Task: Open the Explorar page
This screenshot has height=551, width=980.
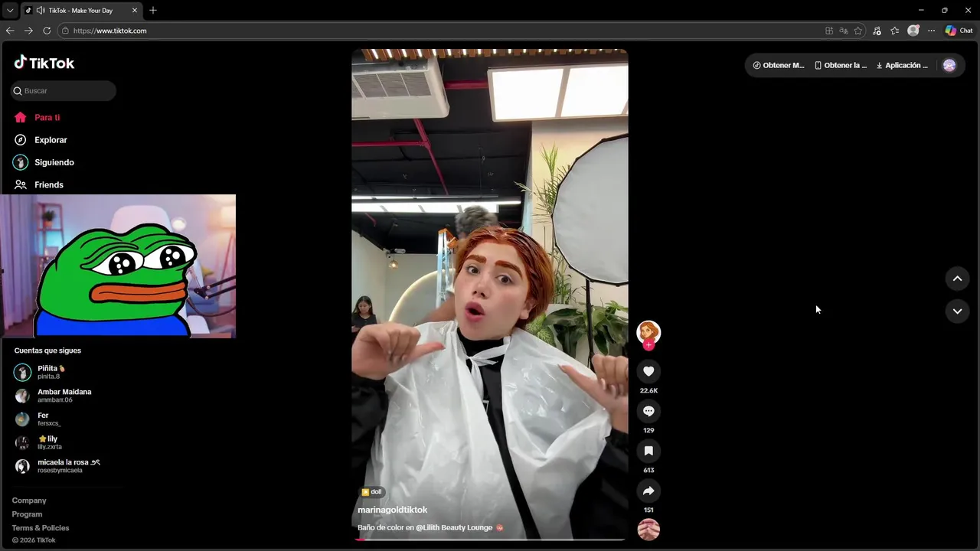Action: pyautogui.click(x=41, y=140)
